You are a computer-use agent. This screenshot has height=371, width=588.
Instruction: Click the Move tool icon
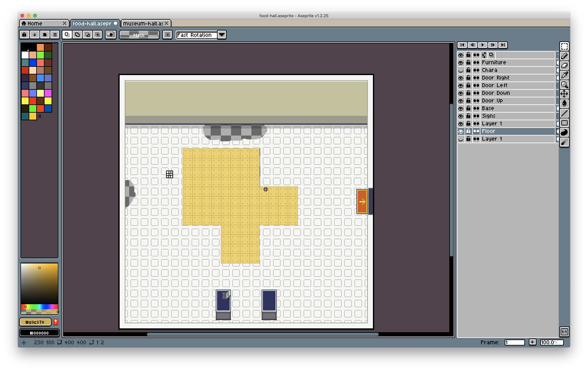click(x=564, y=94)
